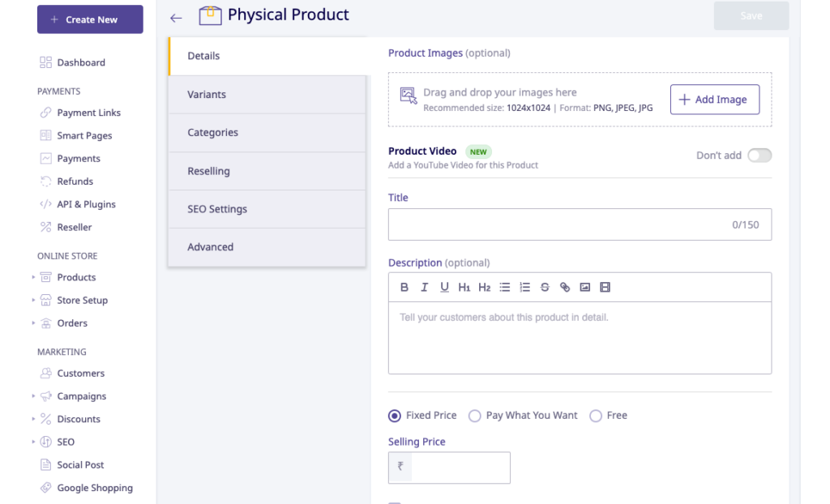Switch to the Variants tab
Image resolution: width=830 pixels, height=504 pixels.
click(267, 95)
